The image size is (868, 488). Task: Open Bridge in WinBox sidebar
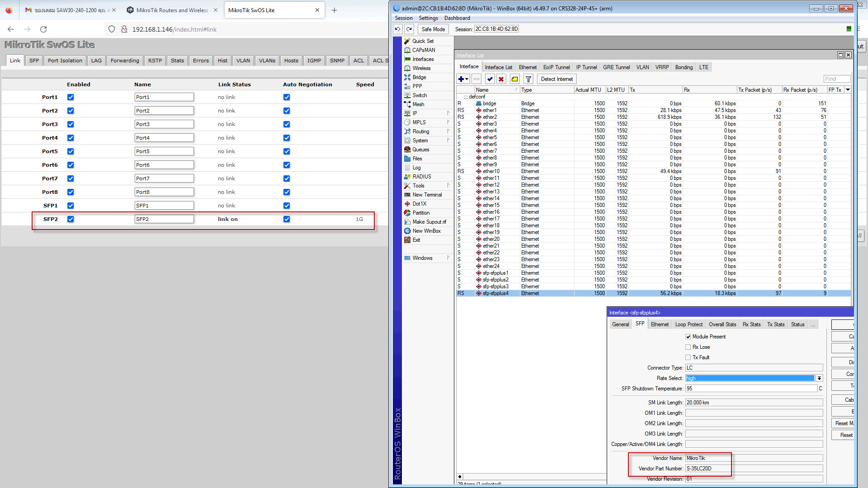tap(419, 77)
